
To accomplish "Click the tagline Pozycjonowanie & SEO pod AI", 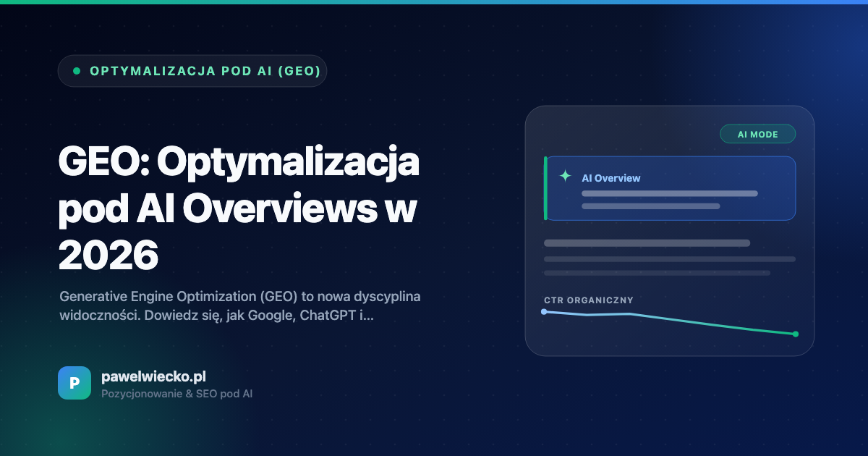I will 176,394.
